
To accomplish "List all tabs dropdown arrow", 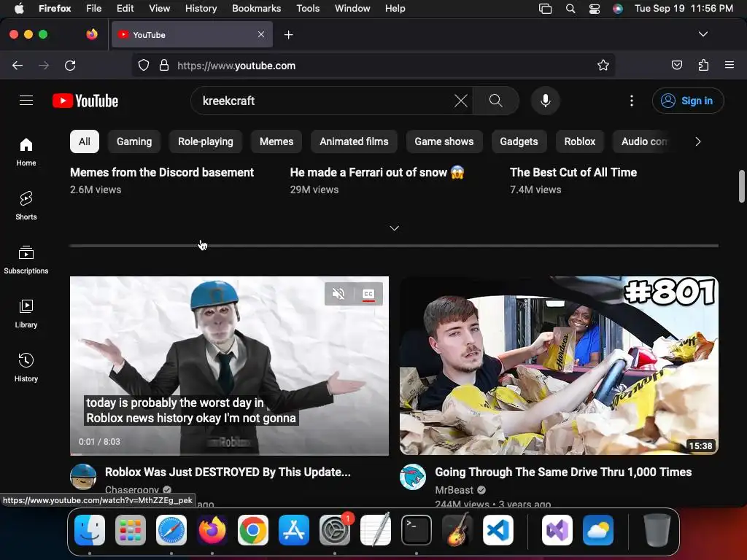I will tap(703, 34).
